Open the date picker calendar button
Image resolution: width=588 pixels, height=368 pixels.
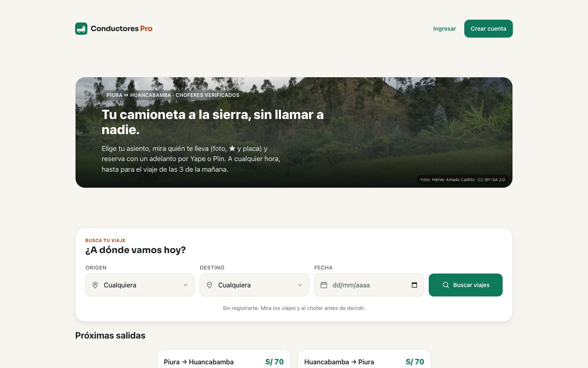[414, 285]
